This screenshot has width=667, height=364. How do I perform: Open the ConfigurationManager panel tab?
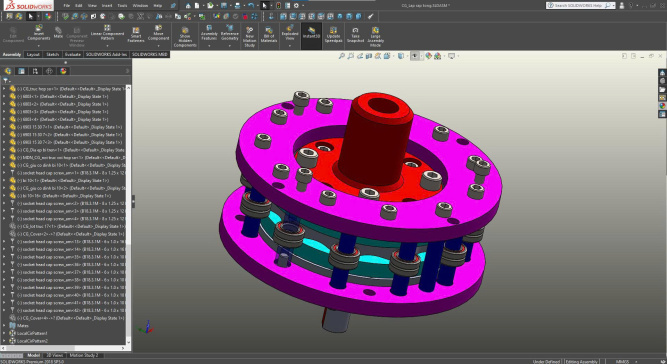click(35, 71)
